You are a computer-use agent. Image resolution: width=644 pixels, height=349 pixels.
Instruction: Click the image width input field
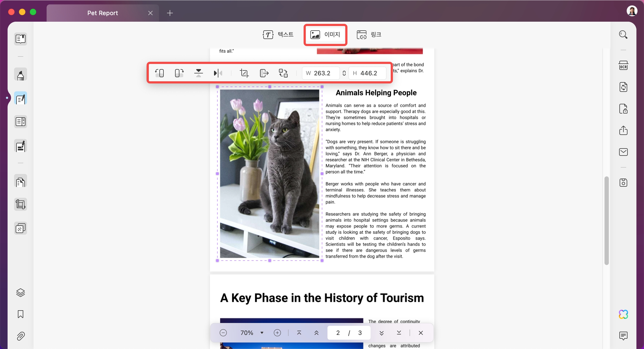click(x=321, y=73)
